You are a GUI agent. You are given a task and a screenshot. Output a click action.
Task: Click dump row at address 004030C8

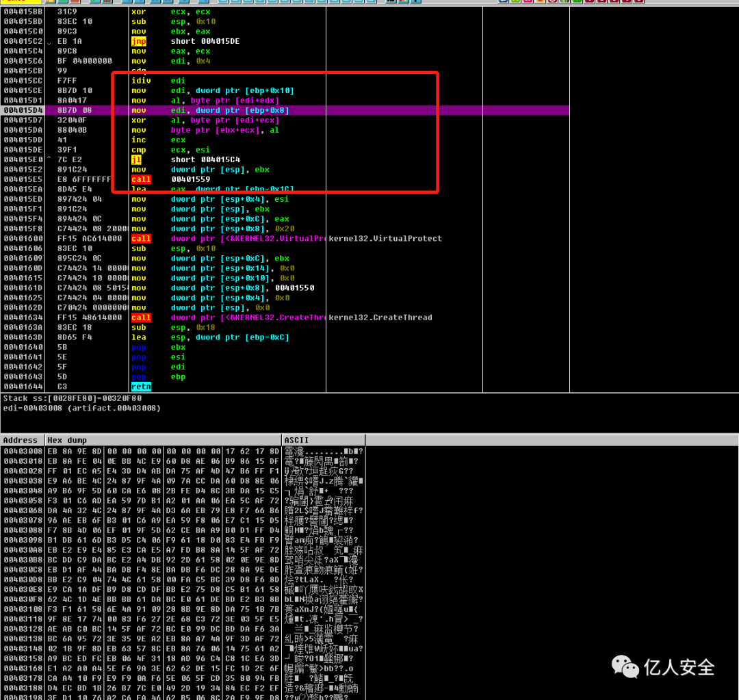pos(183,571)
